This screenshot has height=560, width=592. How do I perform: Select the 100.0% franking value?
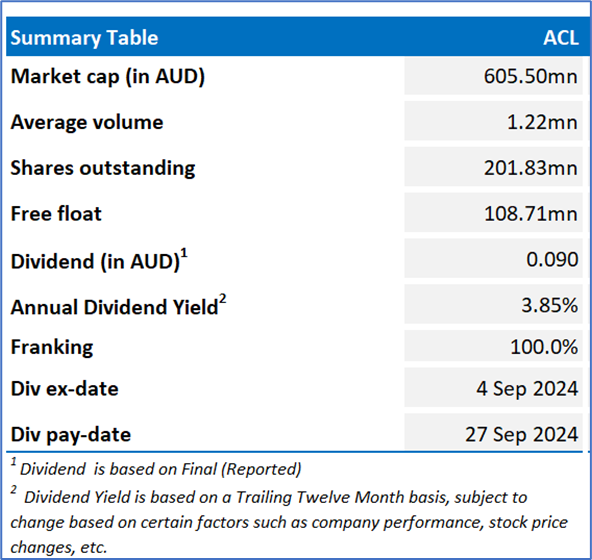click(x=493, y=346)
